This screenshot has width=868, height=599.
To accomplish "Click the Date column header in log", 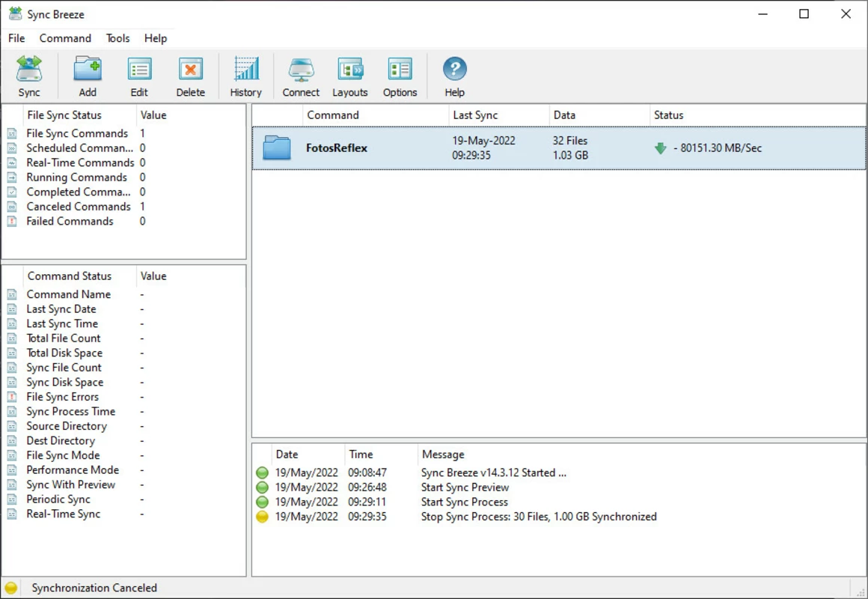I will [308, 454].
